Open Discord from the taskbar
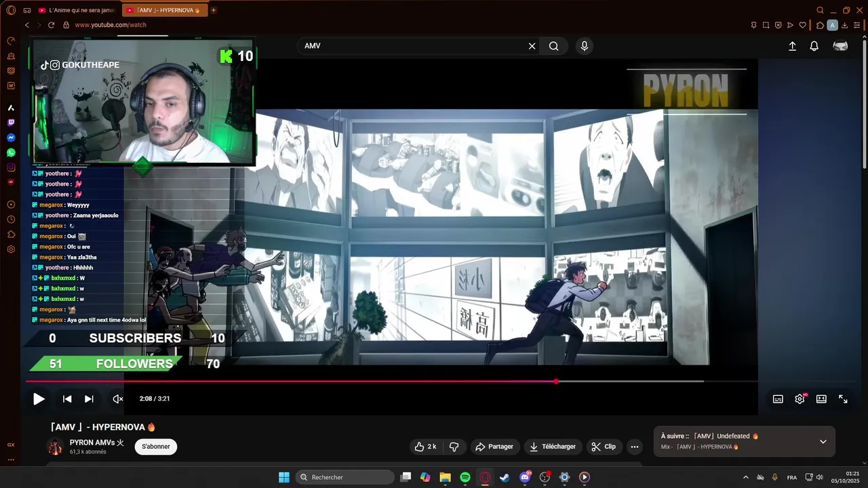 525,477
